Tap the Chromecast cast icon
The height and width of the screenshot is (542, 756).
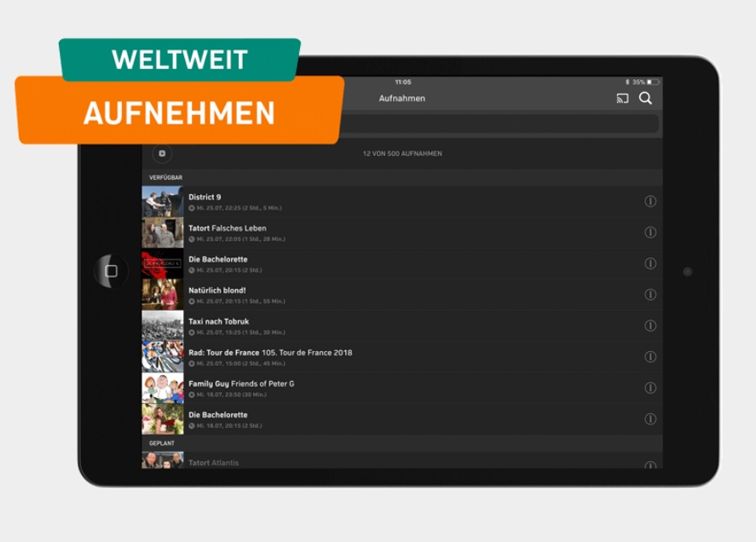(622, 98)
